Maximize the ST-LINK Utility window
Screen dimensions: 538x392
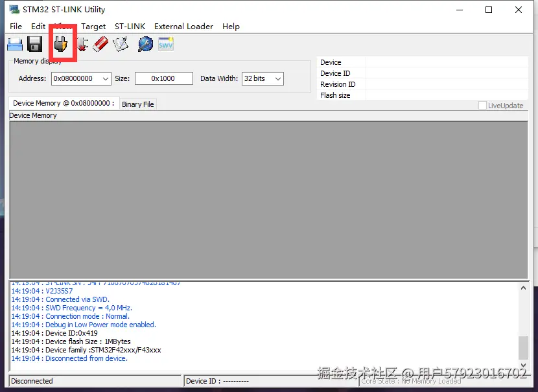pos(489,10)
